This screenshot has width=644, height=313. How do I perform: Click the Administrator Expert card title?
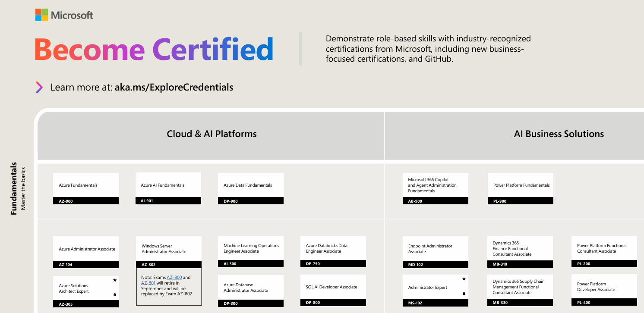(x=428, y=288)
